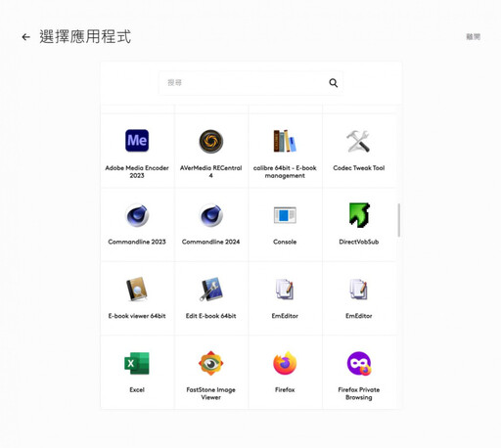Click the magnifier search icon
Viewport: 501px width, 448px height.
[x=333, y=83]
